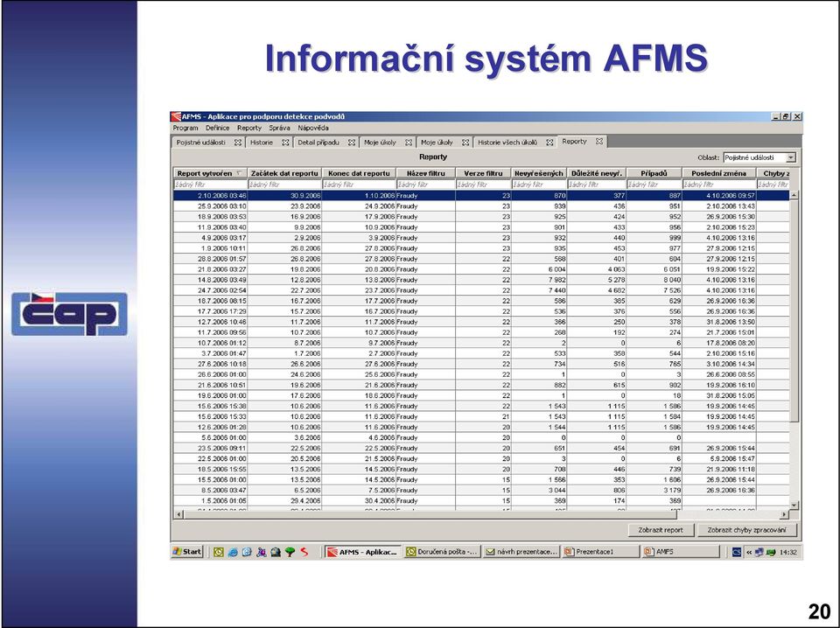Click the network icon in system tray
Image resolution: width=840 pixels, height=628 pixels.
tap(759, 552)
